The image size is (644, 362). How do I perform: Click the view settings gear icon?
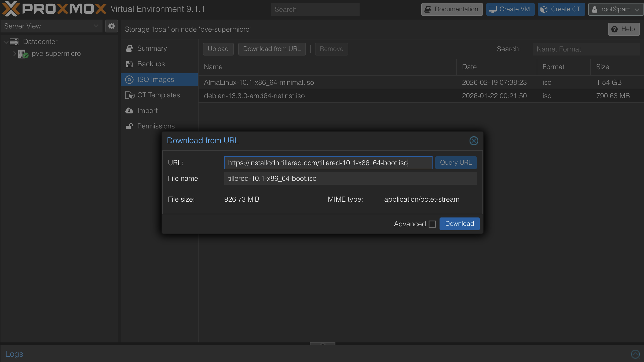[x=111, y=26]
